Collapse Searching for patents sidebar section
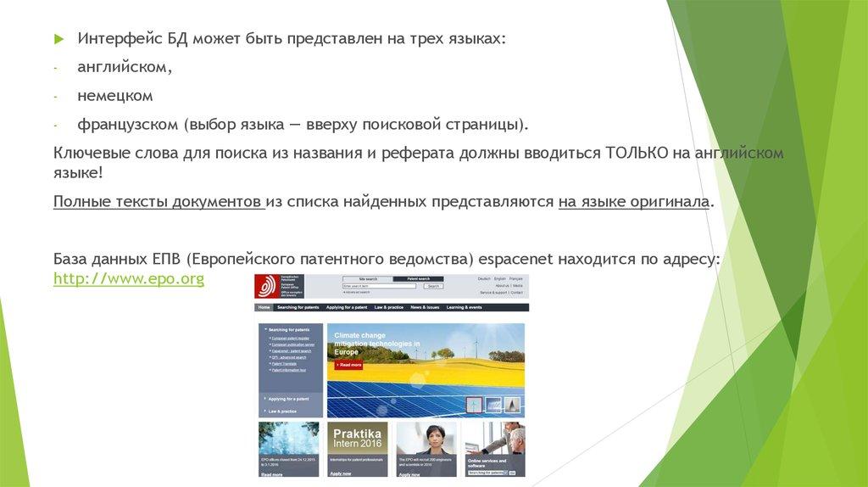868x487 pixels. click(289, 328)
